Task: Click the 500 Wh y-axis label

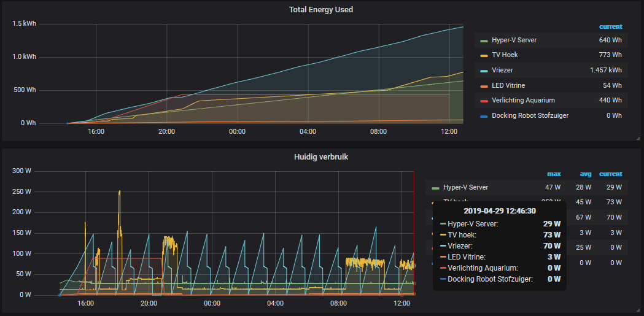Action: point(26,90)
